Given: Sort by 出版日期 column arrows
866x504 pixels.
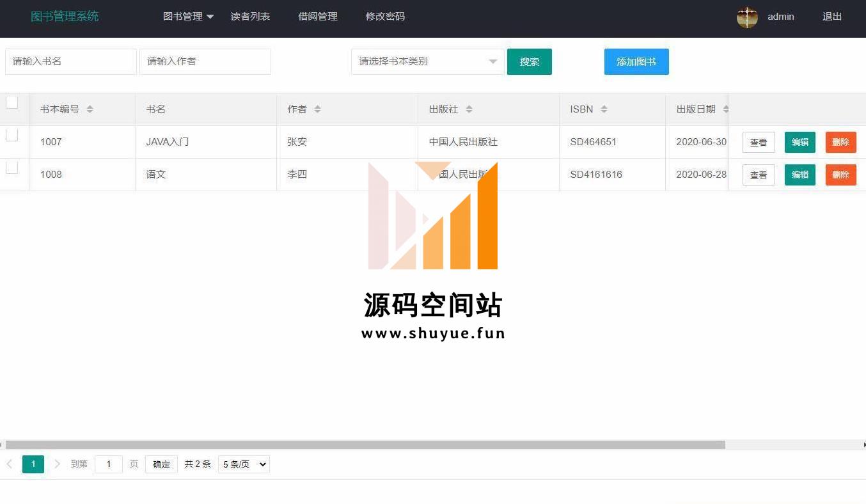Looking at the screenshot, I should (725, 109).
